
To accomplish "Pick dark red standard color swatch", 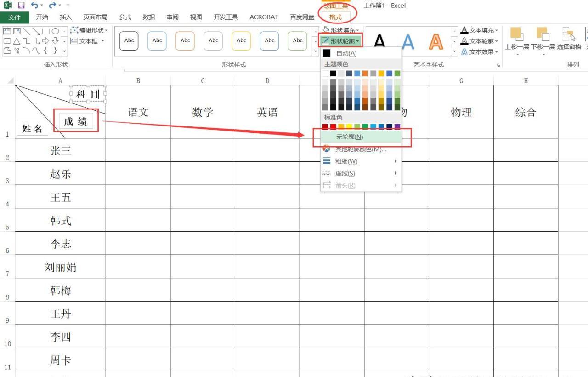I will [325, 126].
